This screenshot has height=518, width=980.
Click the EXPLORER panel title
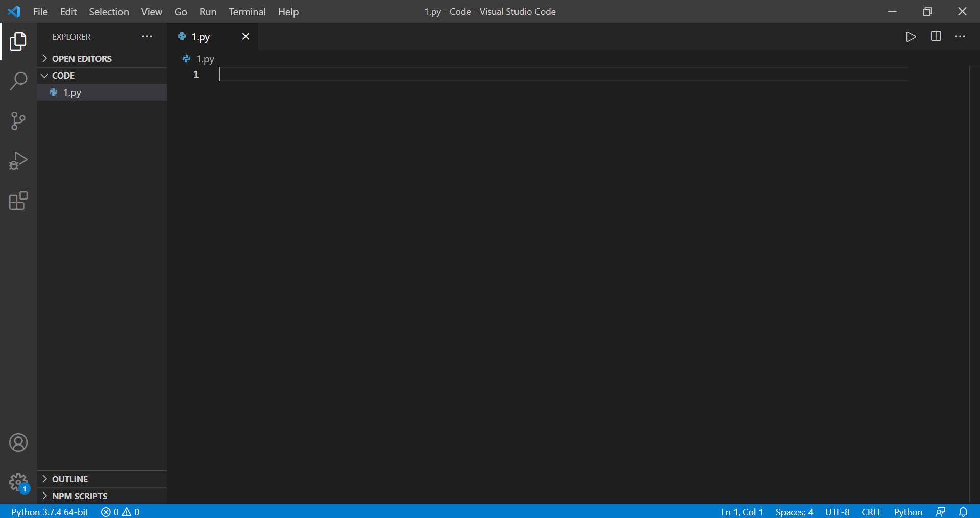click(x=71, y=37)
